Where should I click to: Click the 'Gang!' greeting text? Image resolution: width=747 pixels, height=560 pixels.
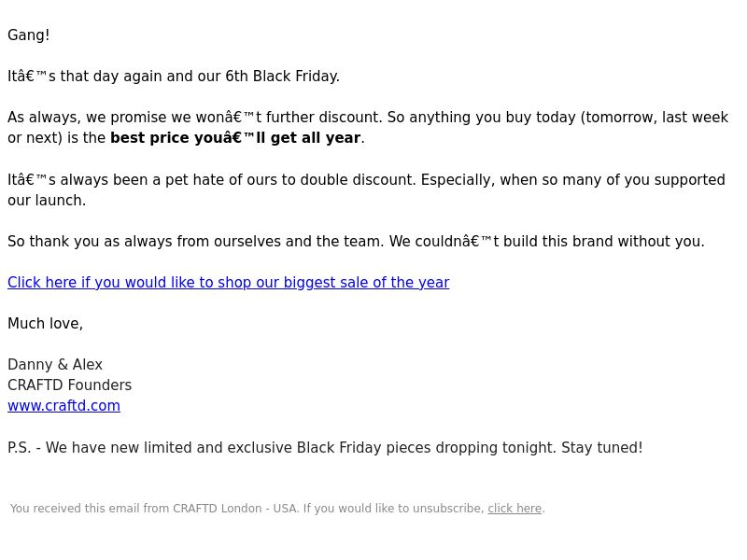(29, 35)
